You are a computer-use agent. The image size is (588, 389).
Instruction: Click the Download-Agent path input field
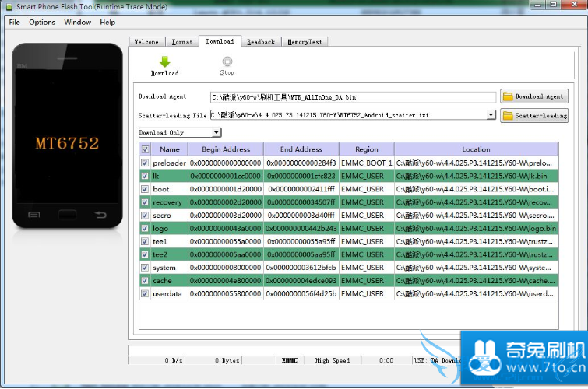[x=353, y=97]
